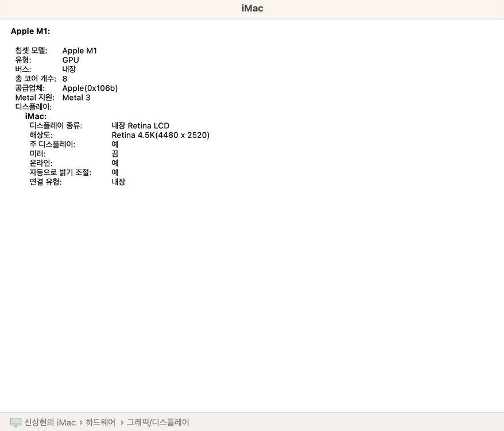
Task: Select the bold 'iMac:' display subheading
Action: click(36, 116)
